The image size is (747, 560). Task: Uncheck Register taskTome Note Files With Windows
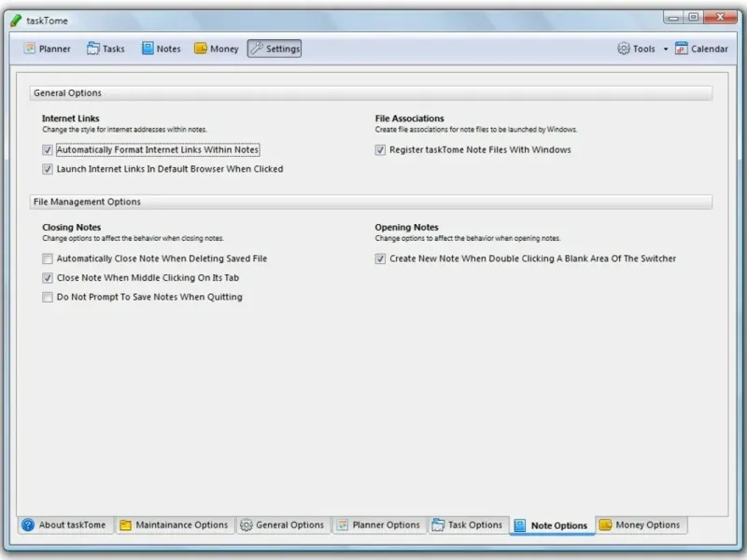tap(380, 150)
